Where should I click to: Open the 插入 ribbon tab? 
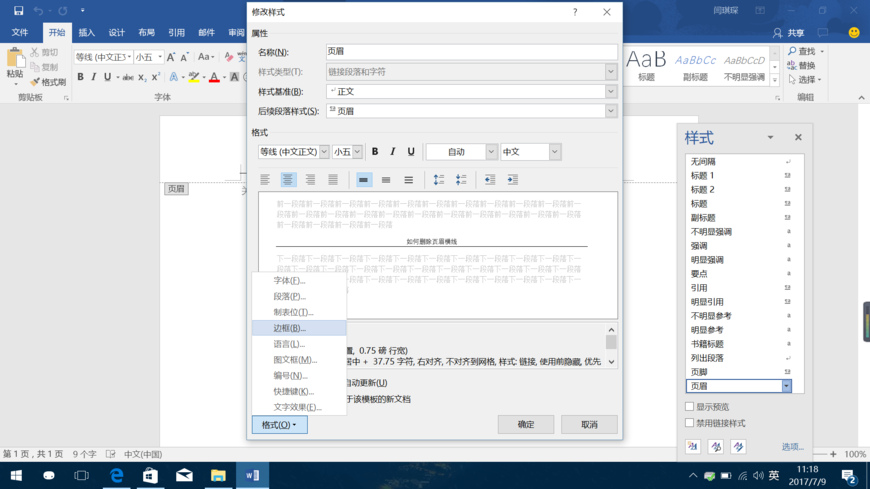point(87,33)
